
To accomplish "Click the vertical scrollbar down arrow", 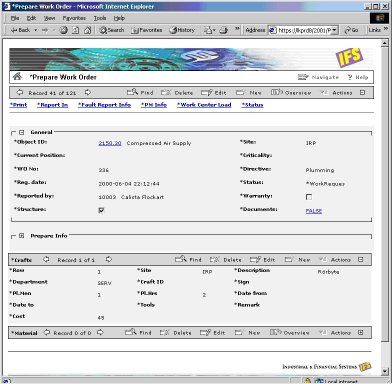I will 384,371.
